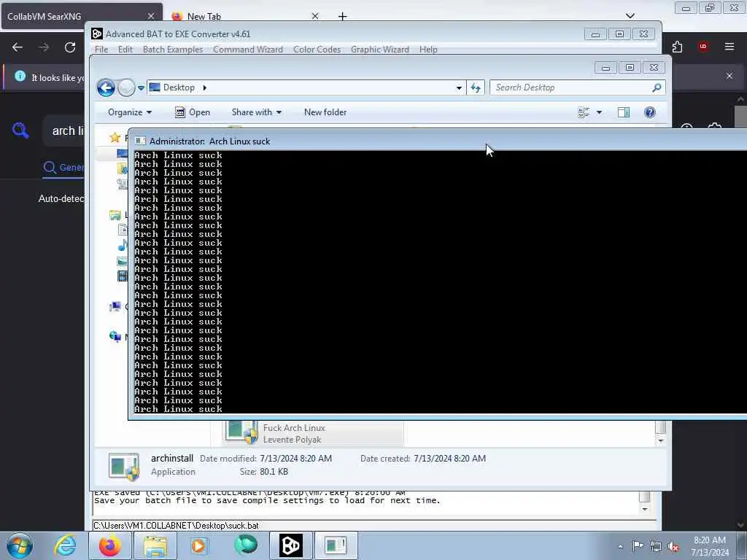Switch to Firefox in the taskbar

(x=109, y=545)
